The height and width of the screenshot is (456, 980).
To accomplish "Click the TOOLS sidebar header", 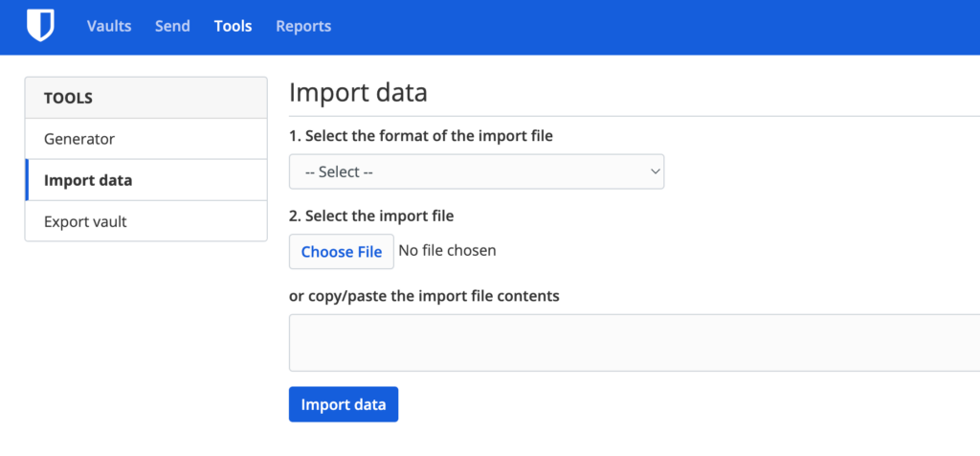I will [x=68, y=98].
